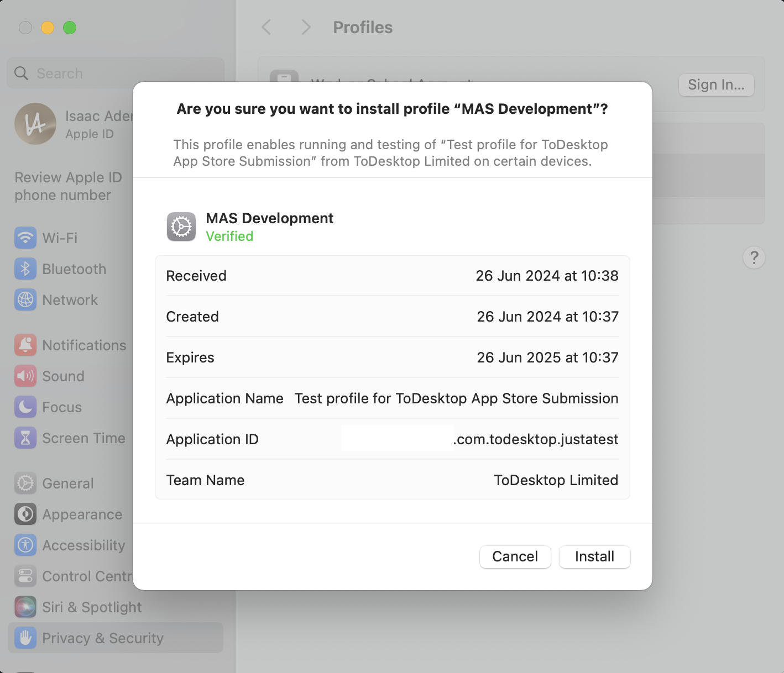784x673 pixels.
Task: Click the Search field
Action: pos(114,72)
